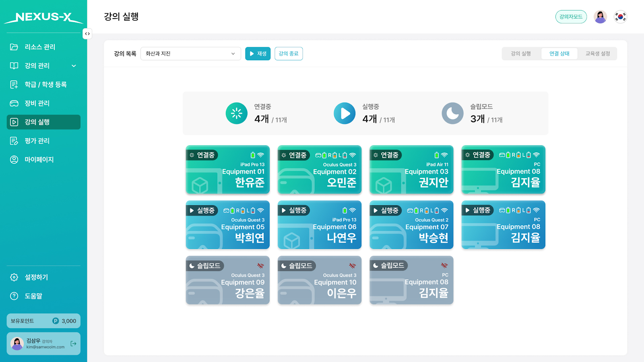The image size is (644, 362).
Task: Change language via the Korean flag icon
Action: (x=620, y=17)
